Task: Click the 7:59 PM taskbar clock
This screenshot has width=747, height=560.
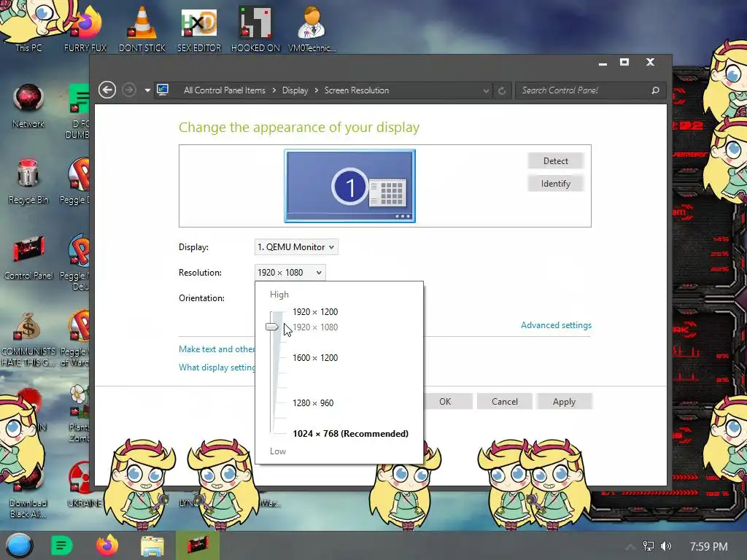Action: coord(708,546)
